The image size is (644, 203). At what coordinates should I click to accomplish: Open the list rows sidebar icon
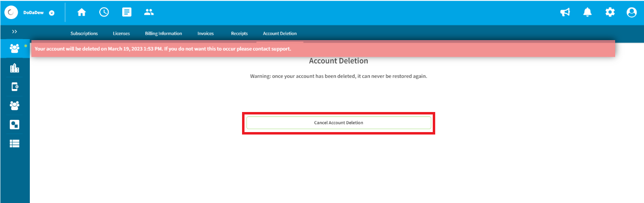[15, 143]
